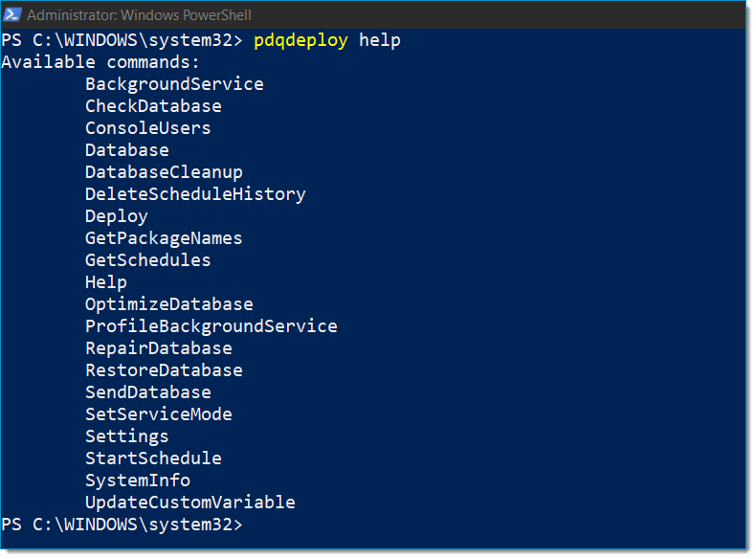Click on the ConsoleUsers command

click(147, 128)
